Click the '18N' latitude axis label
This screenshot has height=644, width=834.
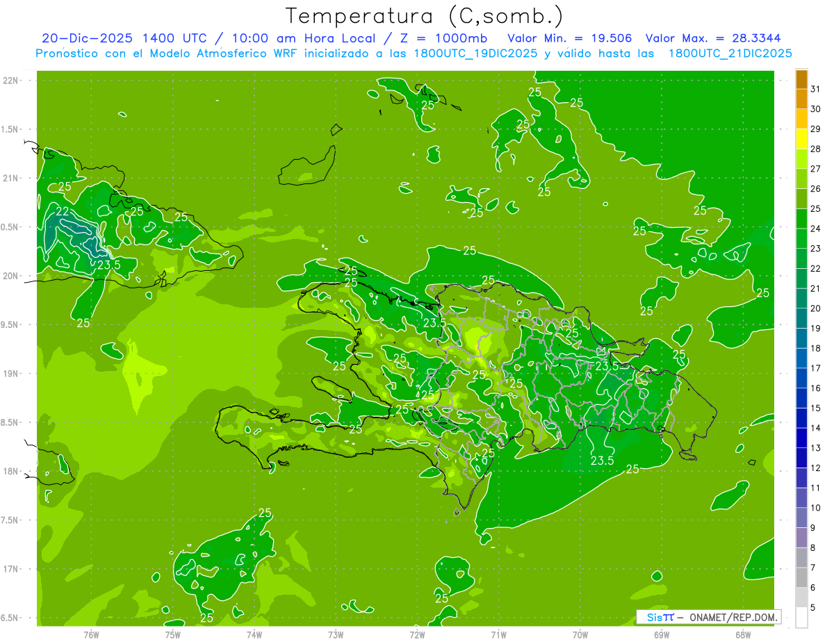coord(11,472)
